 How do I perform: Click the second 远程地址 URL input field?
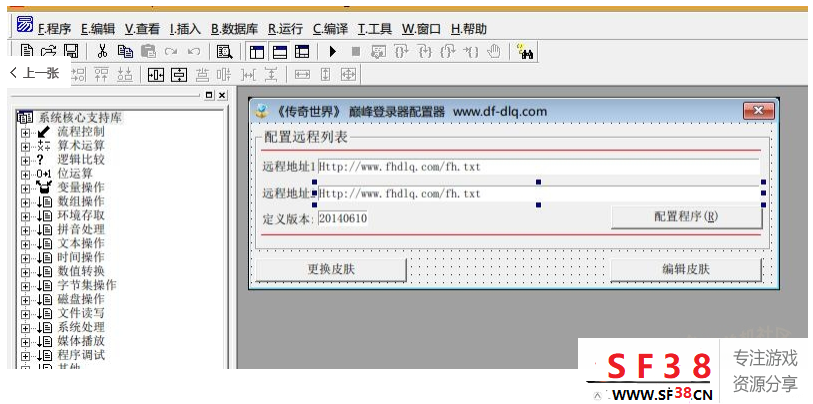tap(539, 194)
